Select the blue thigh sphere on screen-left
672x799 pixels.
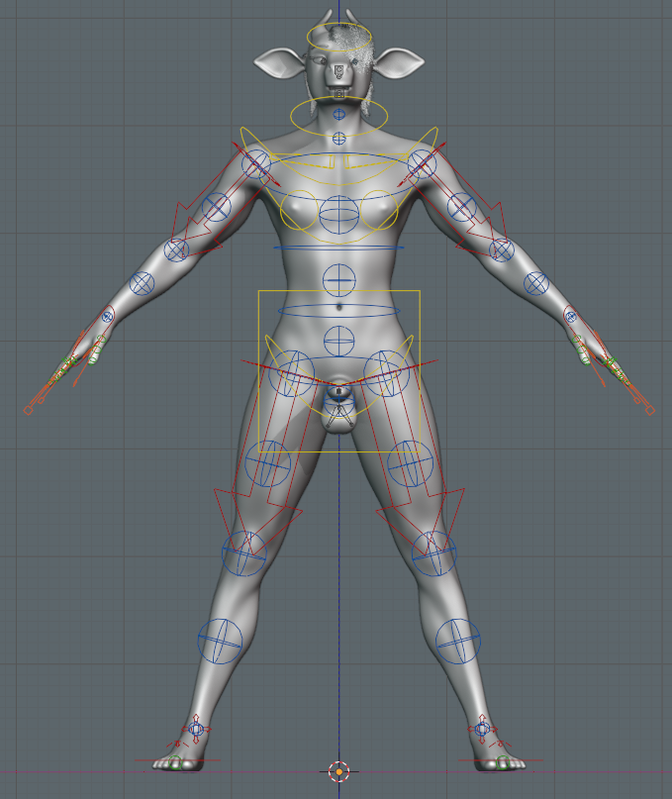click(x=268, y=463)
